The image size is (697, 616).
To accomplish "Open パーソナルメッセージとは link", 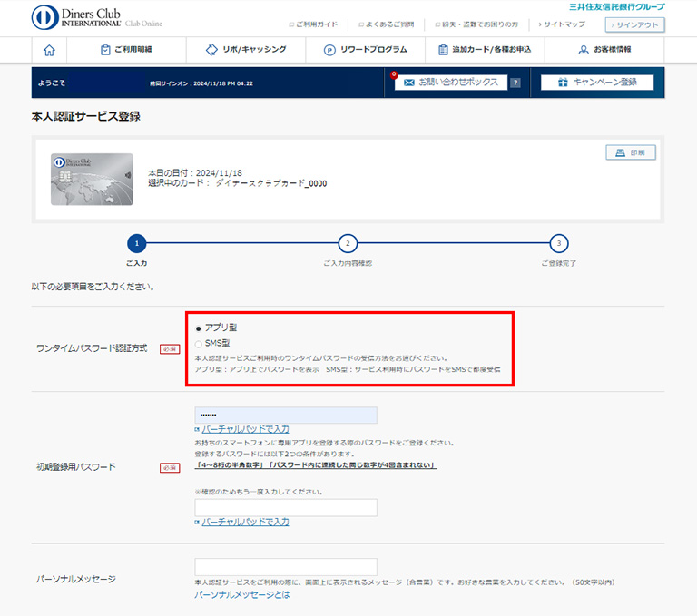I will (x=241, y=595).
